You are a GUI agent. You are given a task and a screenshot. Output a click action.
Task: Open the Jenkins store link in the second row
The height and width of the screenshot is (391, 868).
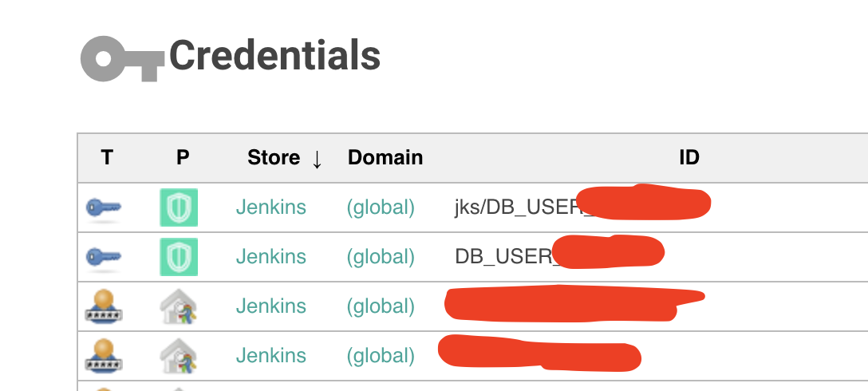point(270,257)
